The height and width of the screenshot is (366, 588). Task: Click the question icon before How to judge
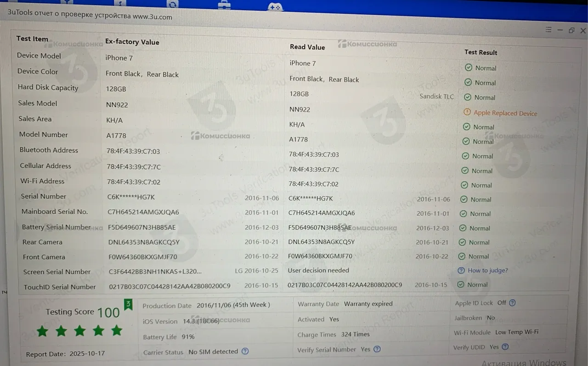click(x=461, y=270)
